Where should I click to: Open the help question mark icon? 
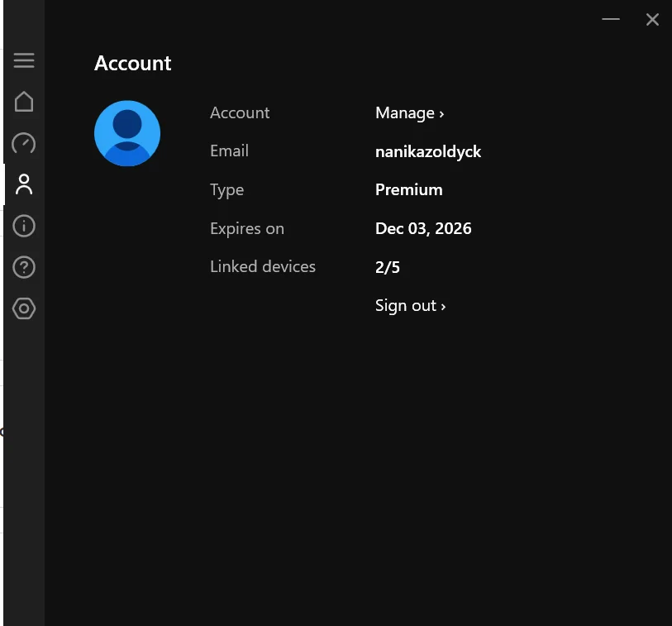click(x=24, y=267)
